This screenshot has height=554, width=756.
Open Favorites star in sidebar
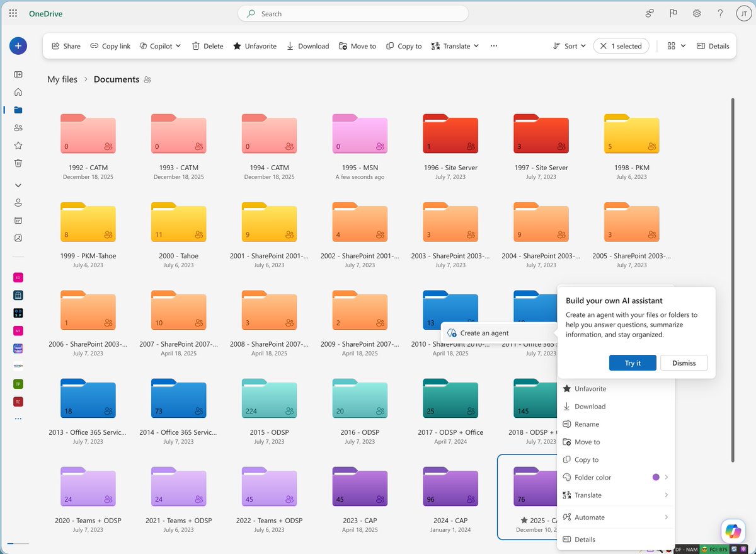point(18,145)
